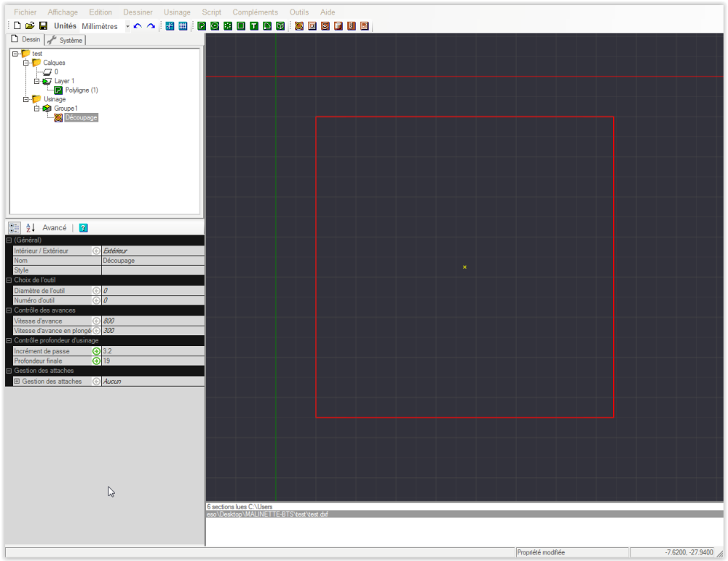
Task: Click the Vitesse d'avance value 800
Action: pyautogui.click(x=153, y=321)
